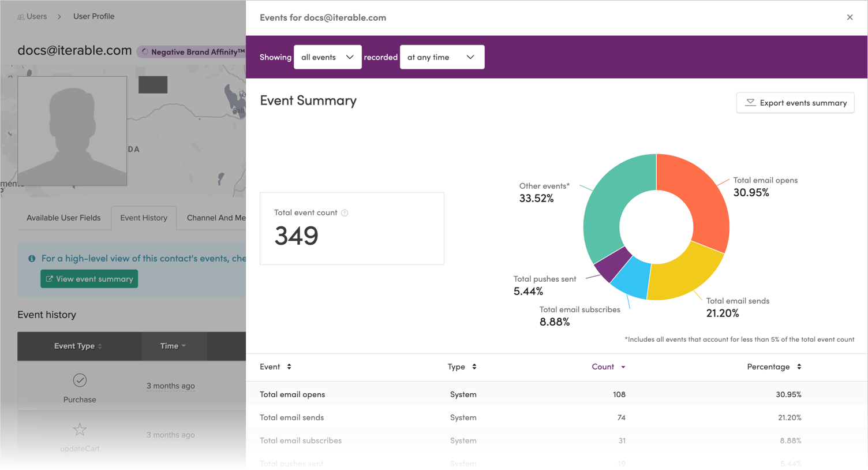Viewport: 868px width, 470px height.
Task: Open the 'all events' dropdown
Action: pos(328,57)
